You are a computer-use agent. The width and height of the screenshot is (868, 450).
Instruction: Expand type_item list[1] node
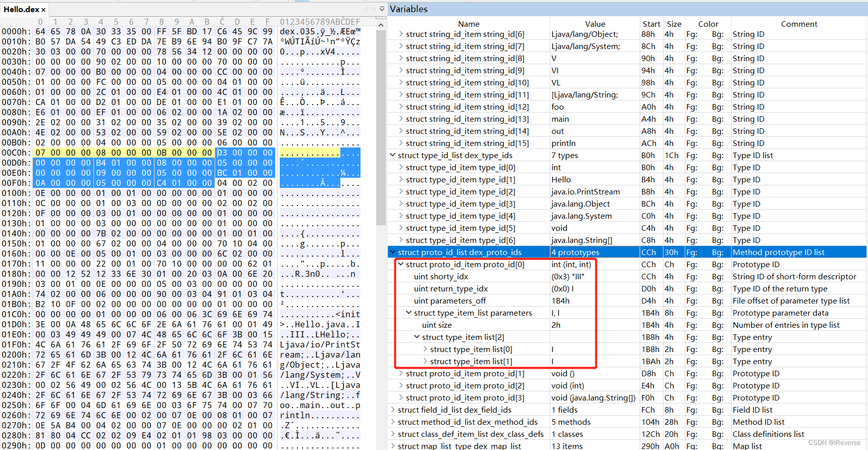(425, 361)
